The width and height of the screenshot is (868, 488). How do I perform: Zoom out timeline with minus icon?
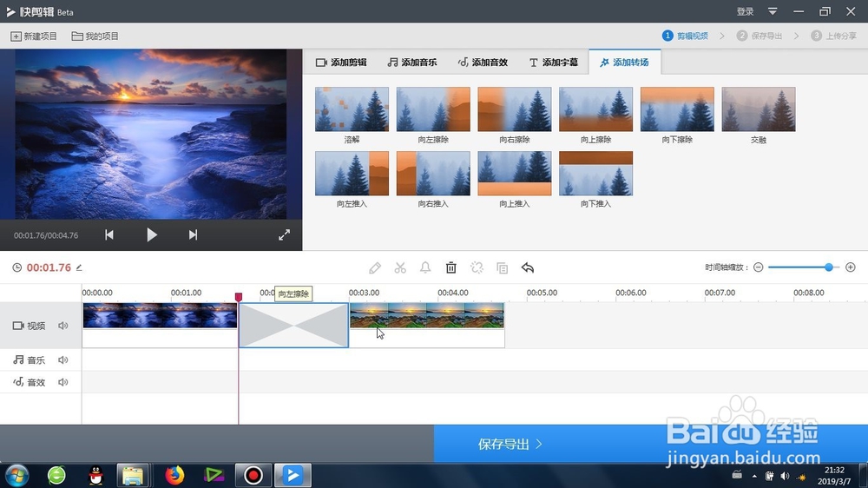pos(759,267)
